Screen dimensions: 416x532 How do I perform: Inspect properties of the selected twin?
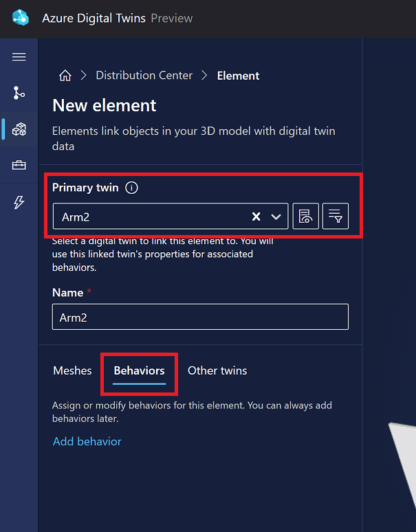305,217
